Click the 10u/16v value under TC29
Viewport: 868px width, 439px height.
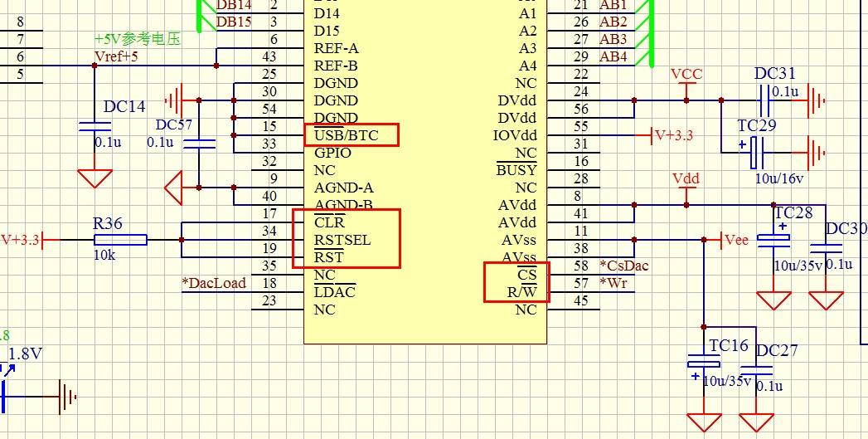pyautogui.click(x=779, y=178)
